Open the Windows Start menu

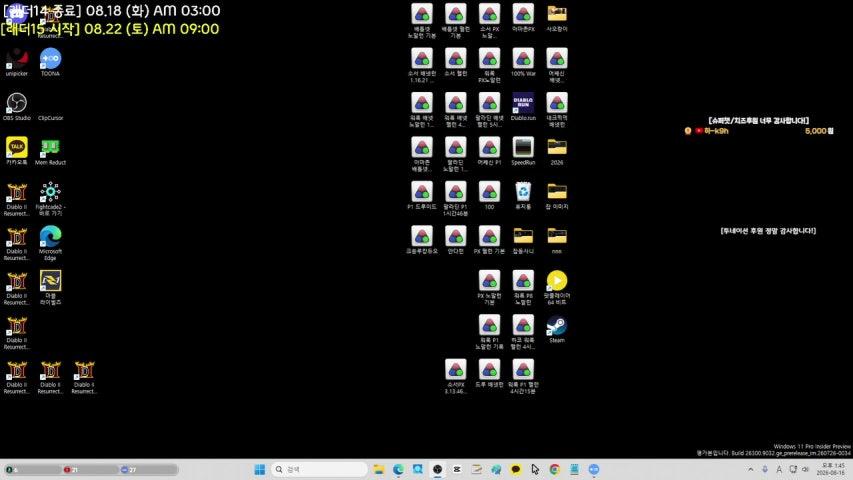259,469
